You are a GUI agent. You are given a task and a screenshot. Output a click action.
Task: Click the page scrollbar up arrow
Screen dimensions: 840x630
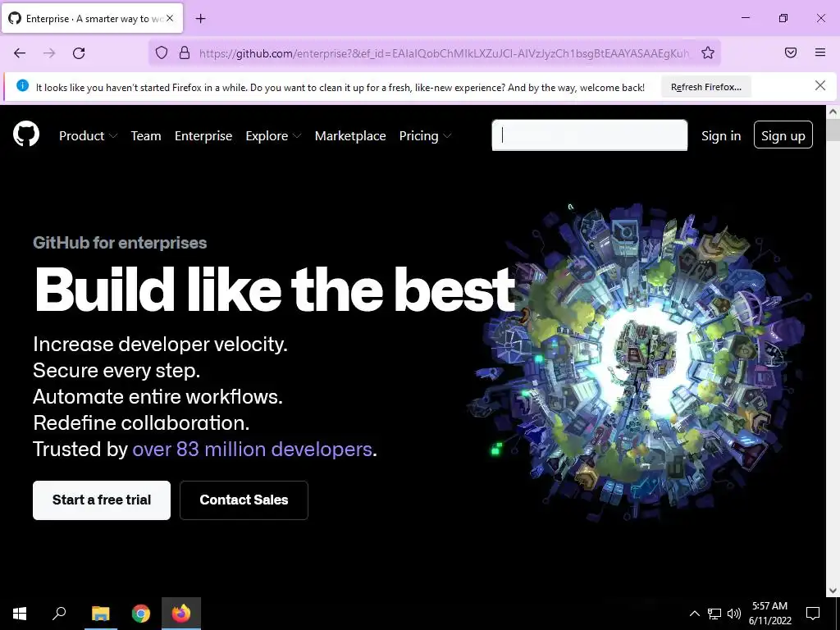[833, 112]
